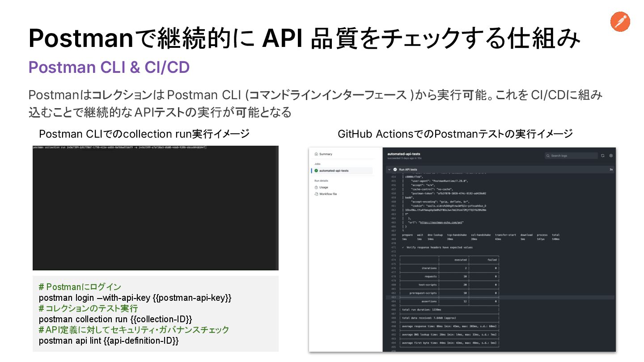The height and width of the screenshot is (362, 644).
Task: Click the 'postman login --with-api-key' code line
Action: pyautogui.click(x=135, y=298)
